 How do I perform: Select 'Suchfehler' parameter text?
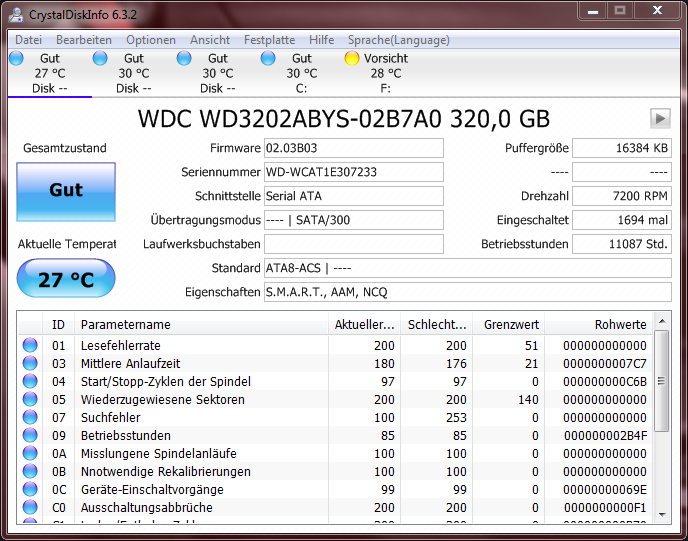coord(111,418)
